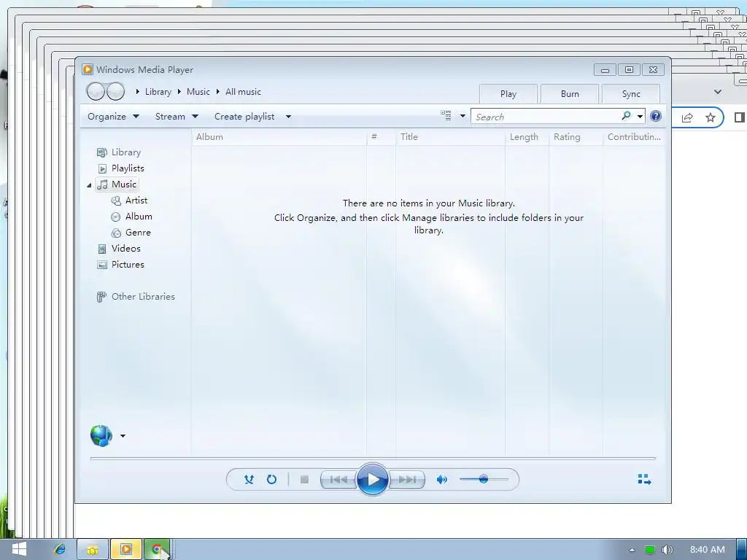747x560 pixels.
Task: Switch to the Play tab
Action: [508, 94]
